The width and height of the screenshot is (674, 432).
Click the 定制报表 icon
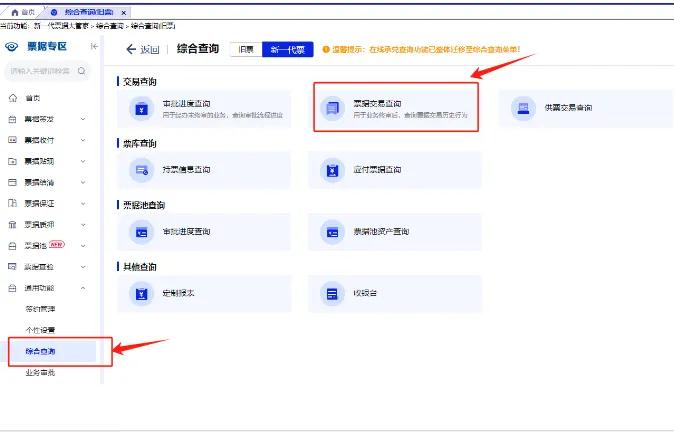click(141, 293)
